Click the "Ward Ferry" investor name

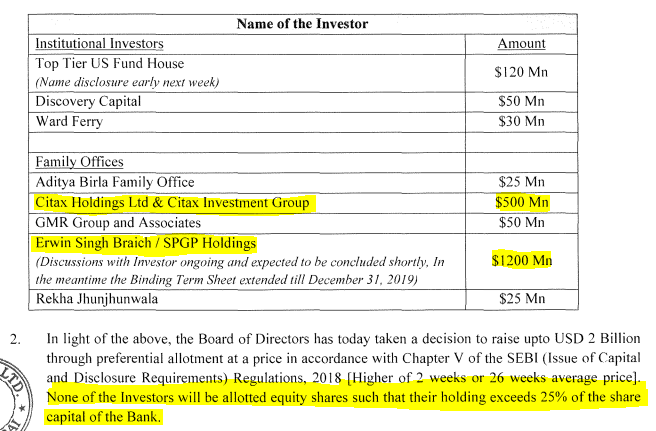(69, 122)
